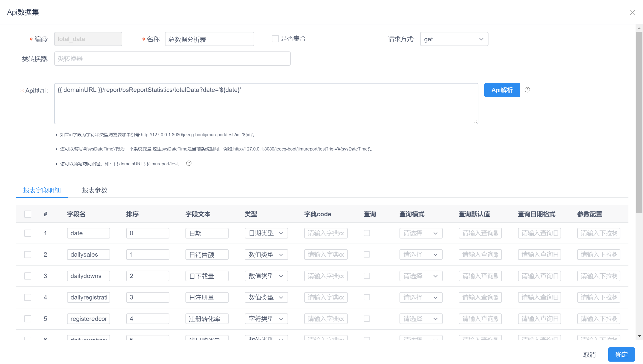This screenshot has height=364, width=643.
Task: Enable the 查询 checkbox on the dailysales row
Action: tap(367, 255)
